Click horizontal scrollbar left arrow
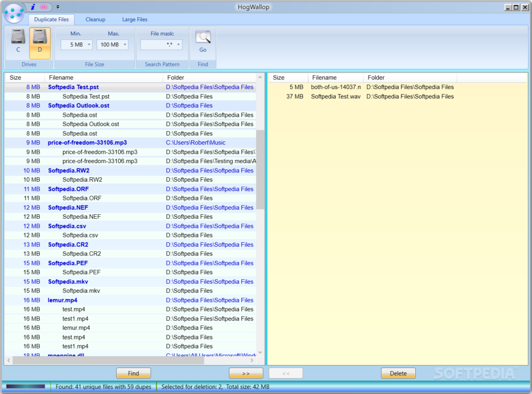The image size is (532, 394). 9,361
